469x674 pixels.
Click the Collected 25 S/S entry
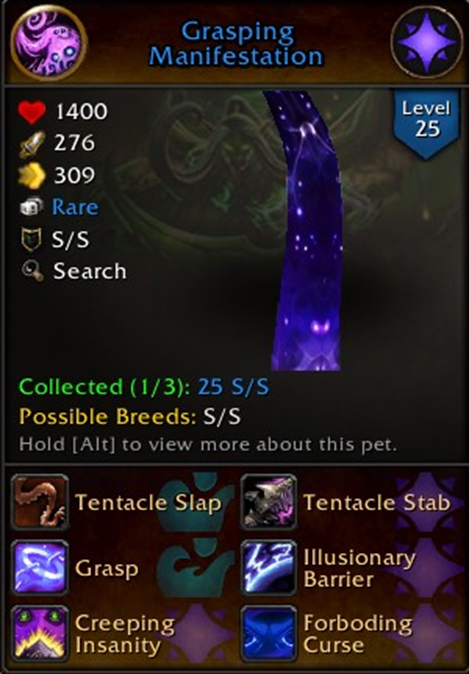point(144,387)
